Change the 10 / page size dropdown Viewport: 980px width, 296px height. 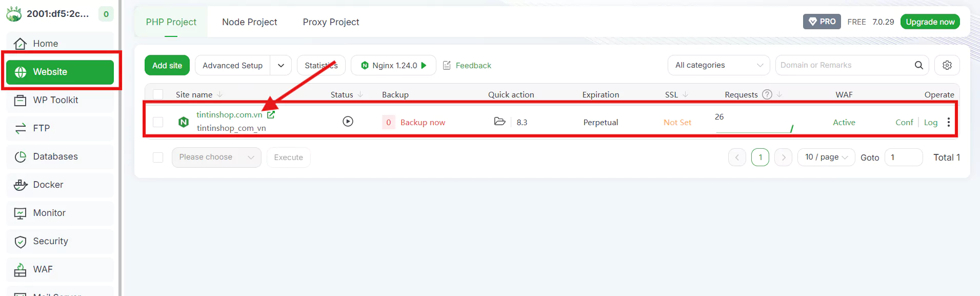pyautogui.click(x=826, y=157)
